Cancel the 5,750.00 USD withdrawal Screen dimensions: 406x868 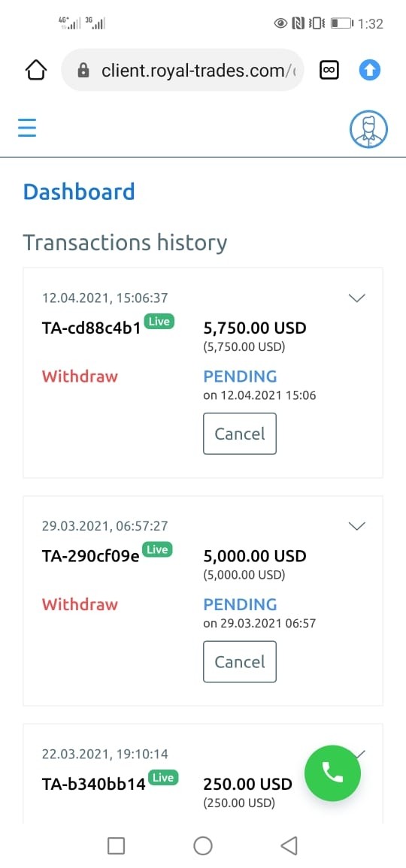point(240,434)
